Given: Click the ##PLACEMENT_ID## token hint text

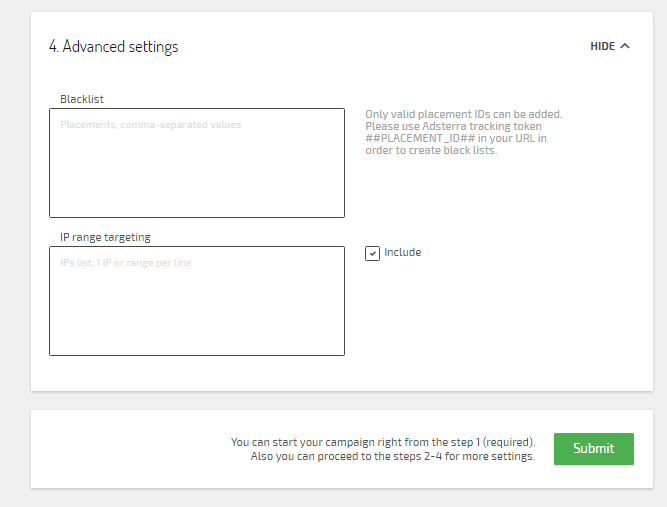Looking at the screenshot, I should coord(420,138).
